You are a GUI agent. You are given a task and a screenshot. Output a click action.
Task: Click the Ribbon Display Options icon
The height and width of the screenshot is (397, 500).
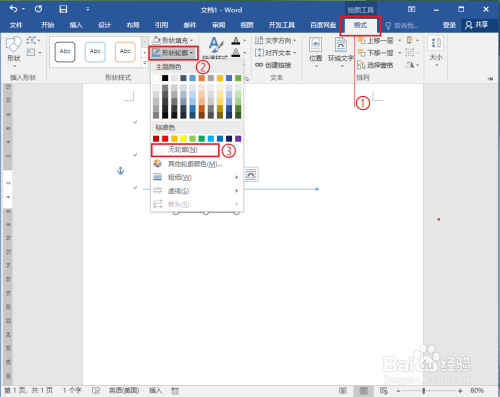click(x=412, y=9)
